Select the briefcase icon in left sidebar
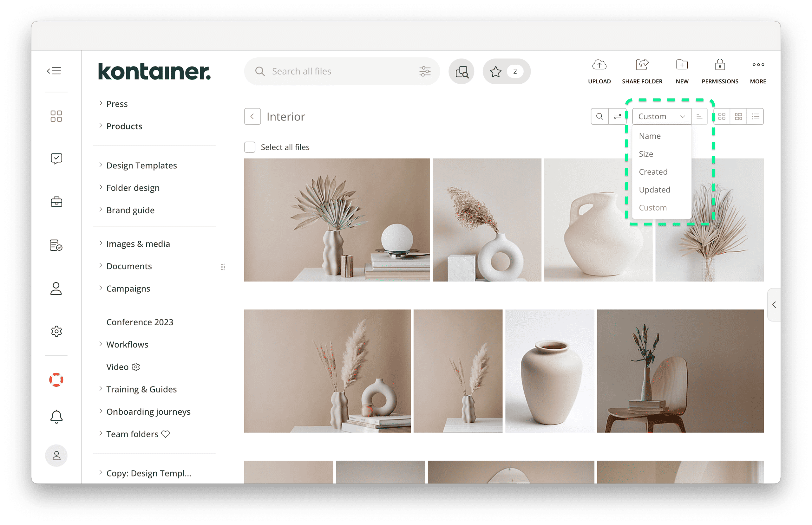The image size is (812, 525). tap(56, 202)
